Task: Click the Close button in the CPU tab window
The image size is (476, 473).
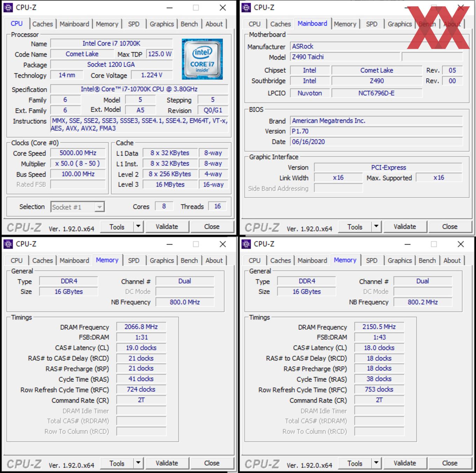Action: tap(212, 227)
